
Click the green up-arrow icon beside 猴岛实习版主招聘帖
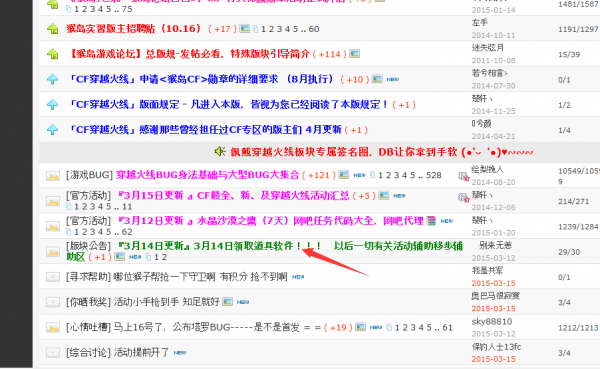[53, 29]
